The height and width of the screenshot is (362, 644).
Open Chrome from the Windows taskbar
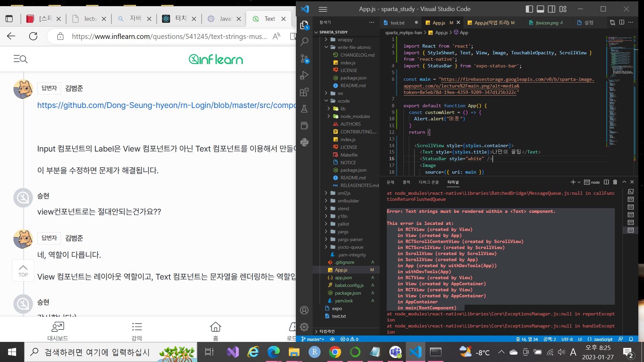[x=335, y=352]
